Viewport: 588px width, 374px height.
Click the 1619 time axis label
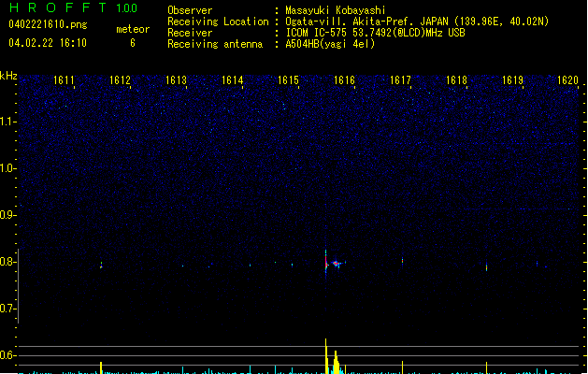512,80
